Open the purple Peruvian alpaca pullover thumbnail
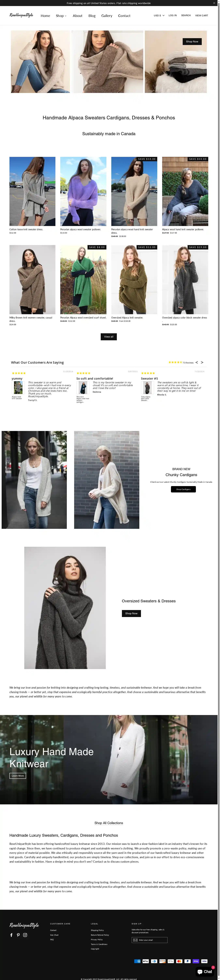The image size is (220, 980). [x=83, y=191]
